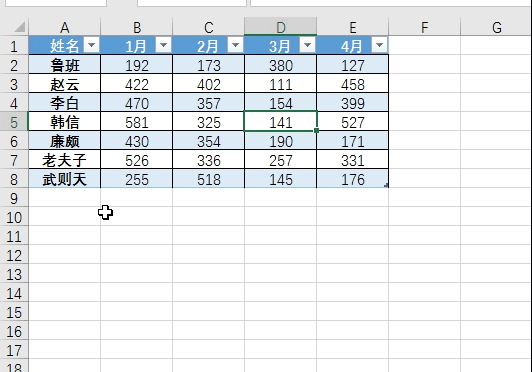The image size is (532, 372).
Task: Select the cell with value 154
Action: (x=281, y=103)
